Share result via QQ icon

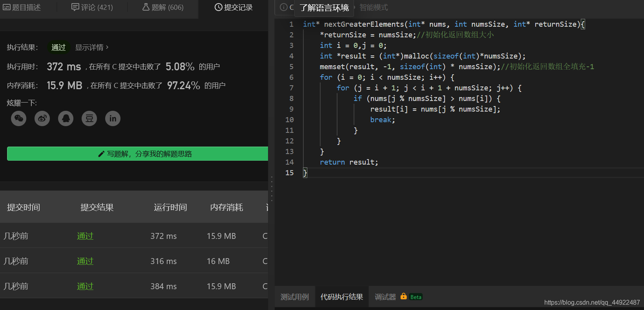(66, 118)
